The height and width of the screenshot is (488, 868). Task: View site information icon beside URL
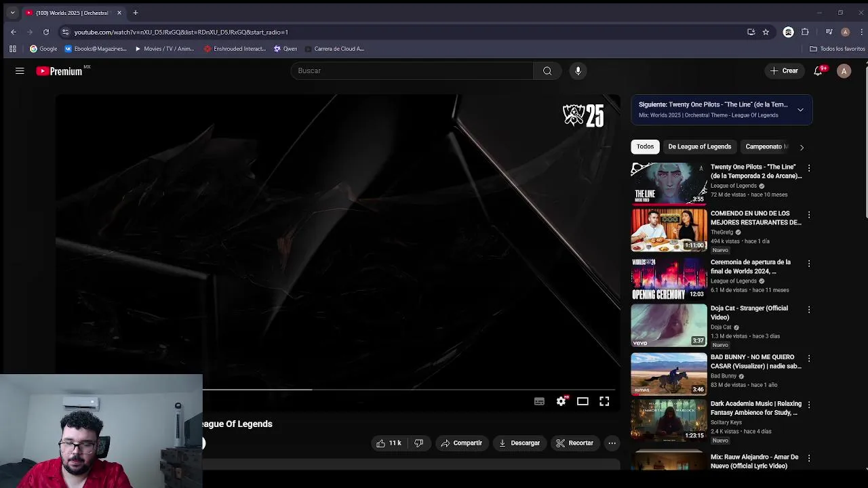click(65, 32)
